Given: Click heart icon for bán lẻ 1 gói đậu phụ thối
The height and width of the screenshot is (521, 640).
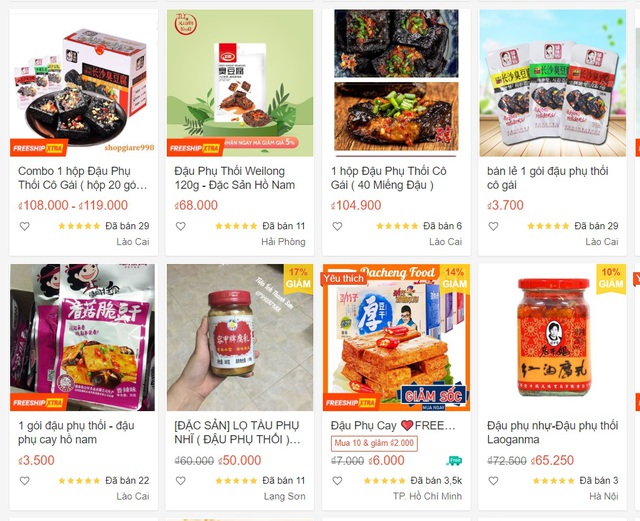Looking at the screenshot, I should [493, 226].
